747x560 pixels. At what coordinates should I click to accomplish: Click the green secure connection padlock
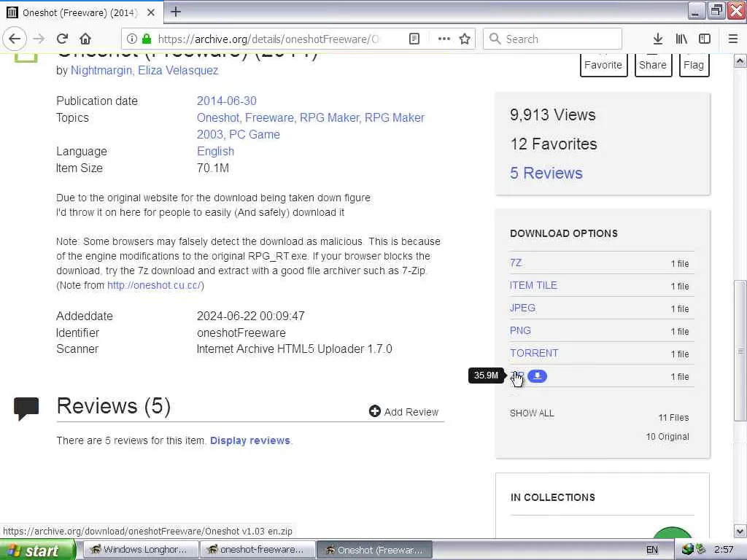coord(146,39)
